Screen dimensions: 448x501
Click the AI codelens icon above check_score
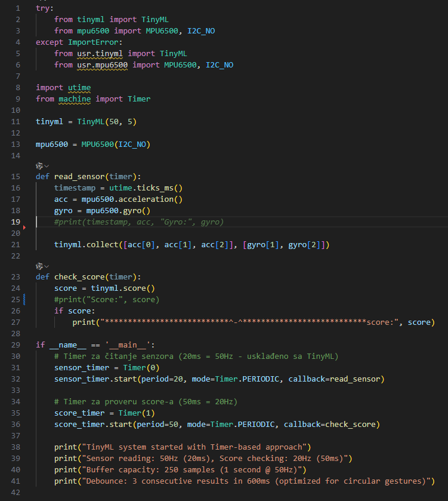(39, 266)
